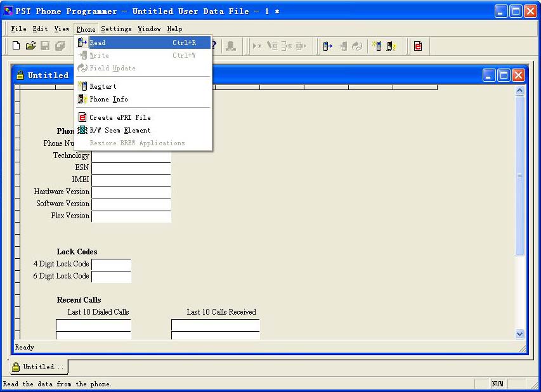Click the Read phone icon in the toolbar
This screenshot has width=541, height=392.
(327, 46)
